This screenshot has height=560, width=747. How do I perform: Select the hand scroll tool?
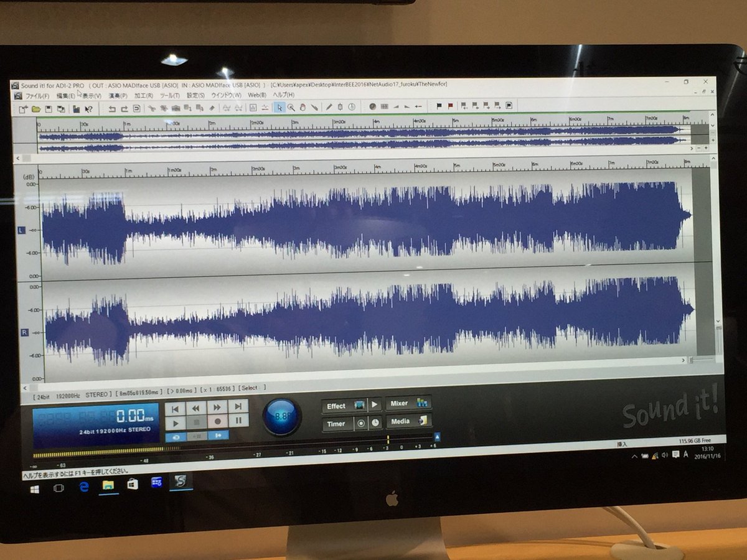[303, 108]
